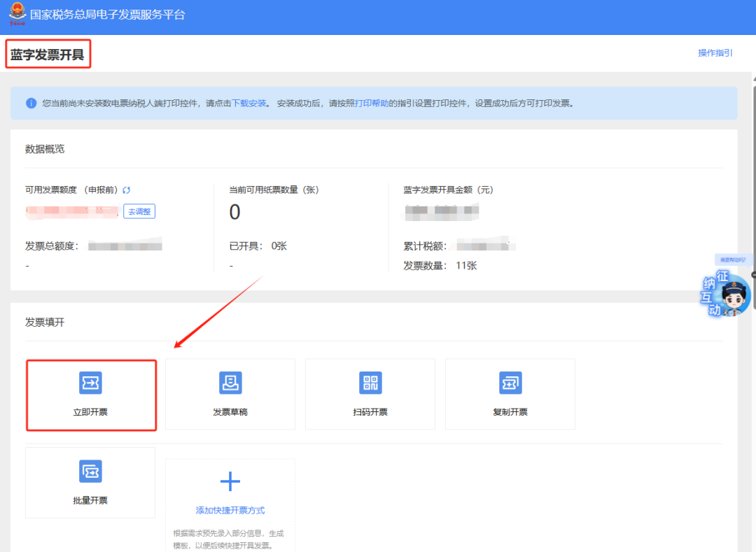Click the 立即开票 invoice icon
This screenshot has width=756, height=552.
tap(90, 383)
